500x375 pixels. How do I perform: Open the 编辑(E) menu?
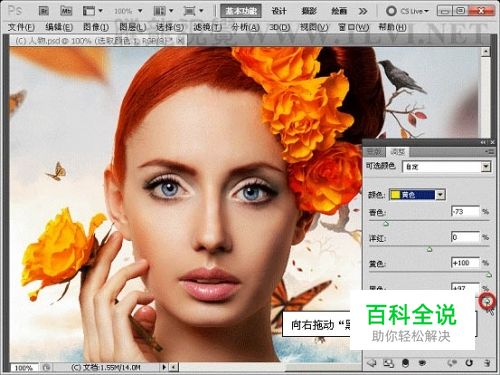[x=59, y=27]
